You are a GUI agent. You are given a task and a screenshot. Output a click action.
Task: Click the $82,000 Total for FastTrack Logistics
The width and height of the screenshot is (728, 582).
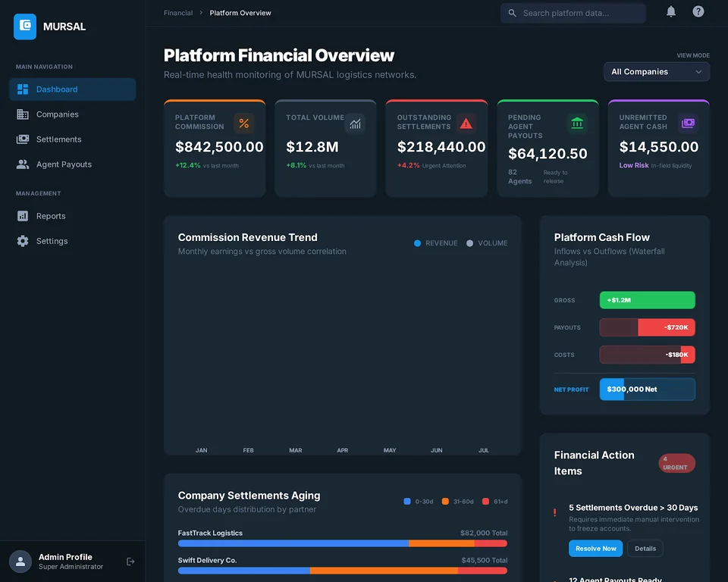pyautogui.click(x=484, y=533)
